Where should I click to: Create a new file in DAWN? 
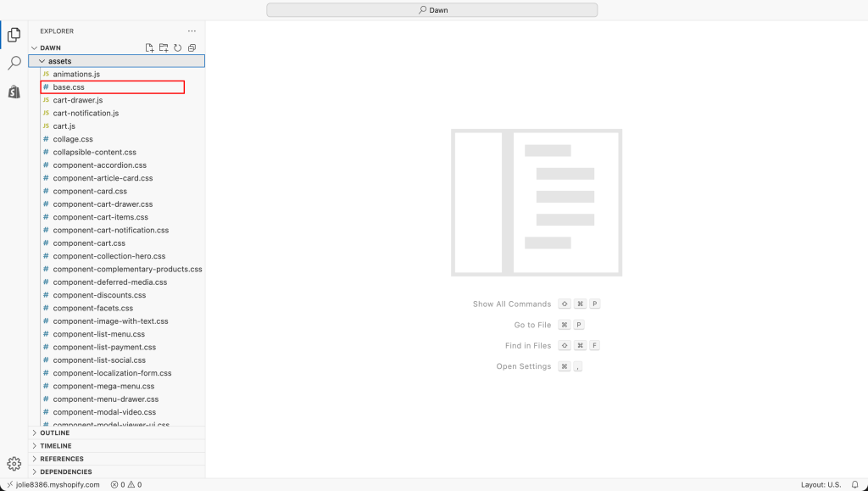tap(150, 48)
